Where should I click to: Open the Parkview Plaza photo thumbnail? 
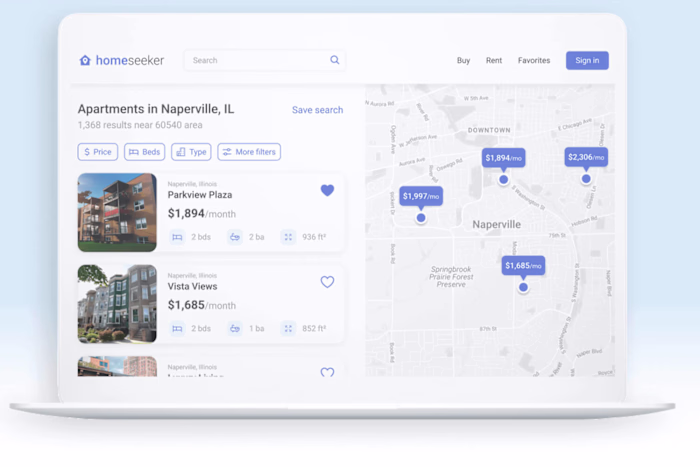(x=117, y=213)
